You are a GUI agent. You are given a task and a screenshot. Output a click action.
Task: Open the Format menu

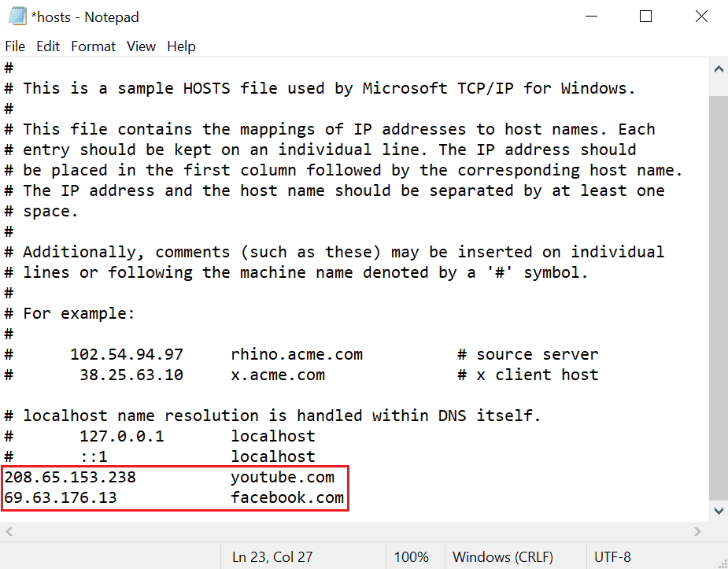[93, 46]
